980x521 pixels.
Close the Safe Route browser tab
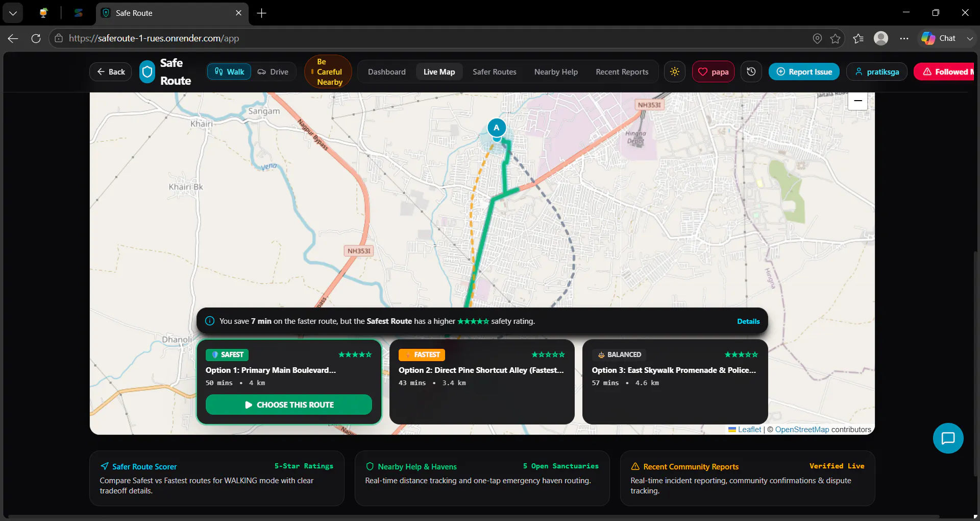coord(238,13)
